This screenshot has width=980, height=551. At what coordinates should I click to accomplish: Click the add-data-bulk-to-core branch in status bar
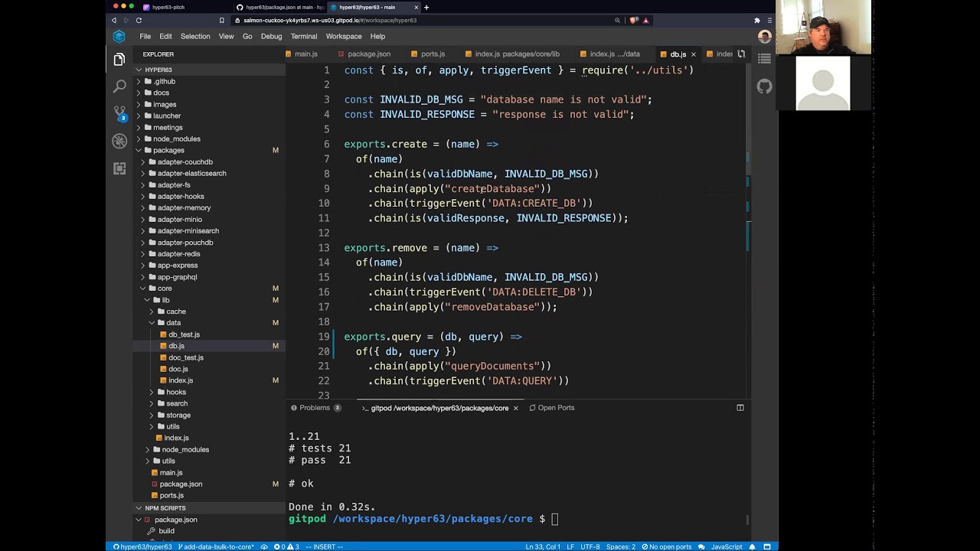pos(217,546)
